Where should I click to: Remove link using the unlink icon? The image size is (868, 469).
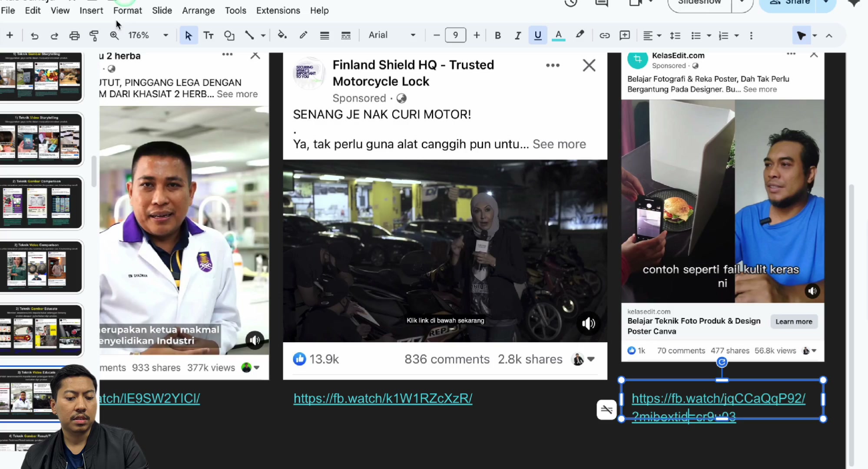(x=607, y=410)
